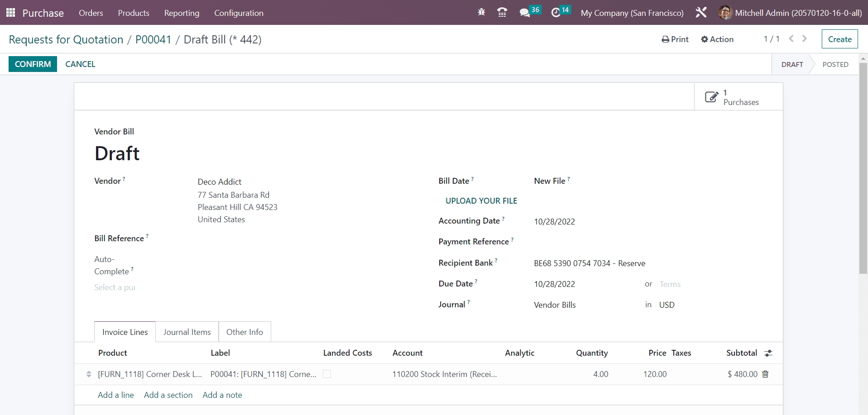Toggle the Landed Costs checkbox
The width and height of the screenshot is (868, 415).
pyautogui.click(x=327, y=374)
